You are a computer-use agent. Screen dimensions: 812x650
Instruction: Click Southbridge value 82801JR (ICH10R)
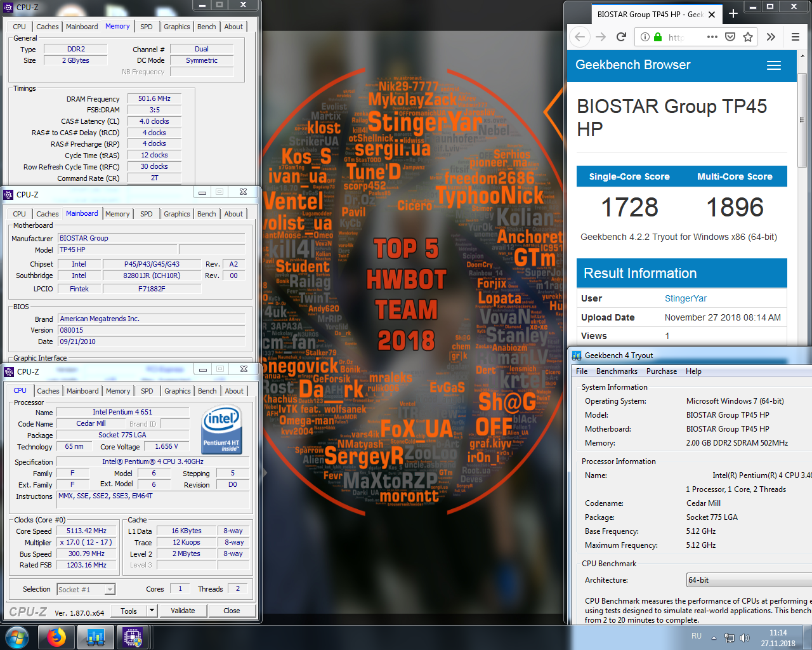(152, 275)
